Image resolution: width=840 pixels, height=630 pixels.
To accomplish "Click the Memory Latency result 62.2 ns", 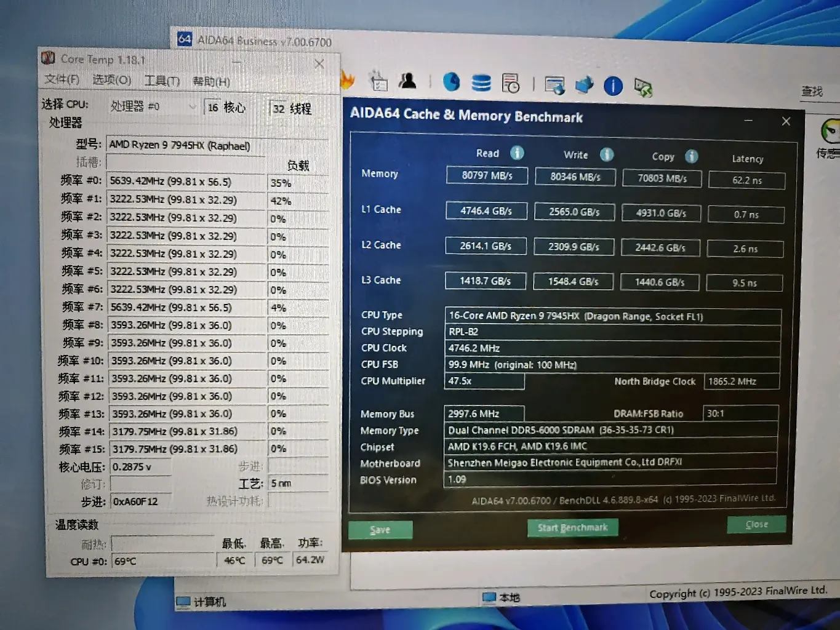I will [x=747, y=180].
